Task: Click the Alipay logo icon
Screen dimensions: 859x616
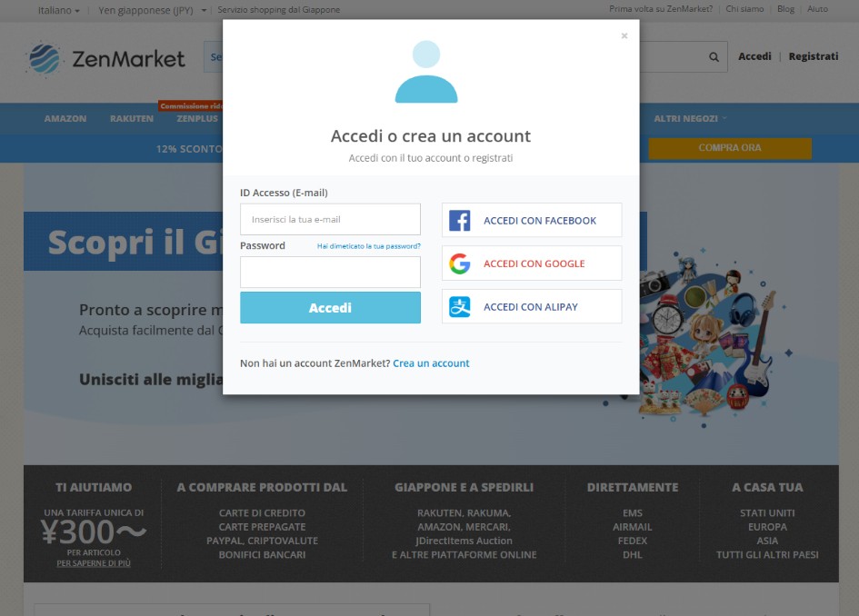Action: click(460, 306)
